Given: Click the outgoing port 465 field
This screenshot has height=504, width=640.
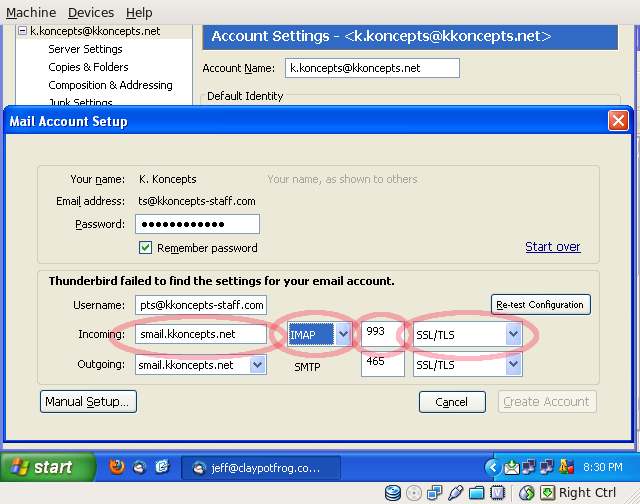Looking at the screenshot, I should point(382,364).
